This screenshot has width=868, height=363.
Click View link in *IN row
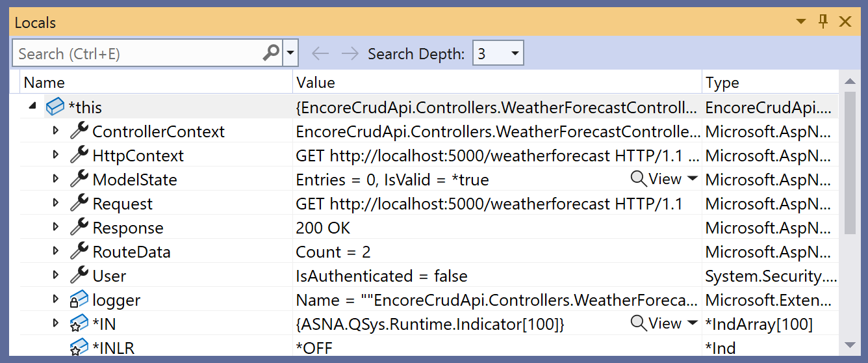click(665, 323)
